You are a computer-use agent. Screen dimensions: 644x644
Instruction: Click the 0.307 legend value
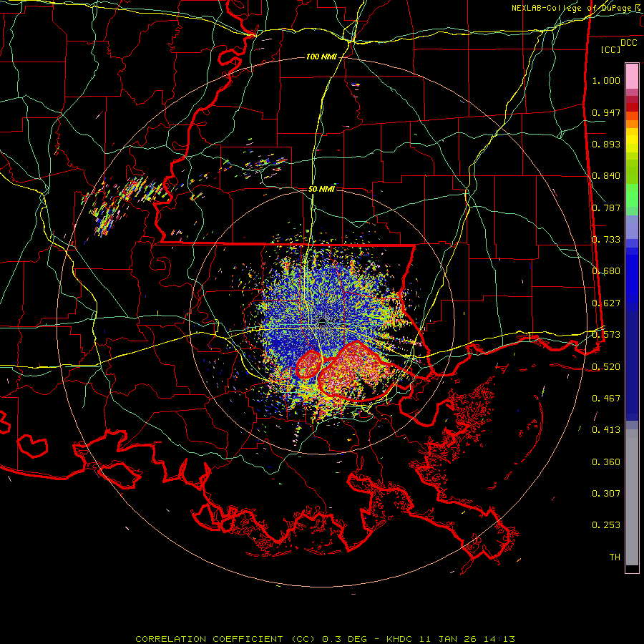click(606, 494)
